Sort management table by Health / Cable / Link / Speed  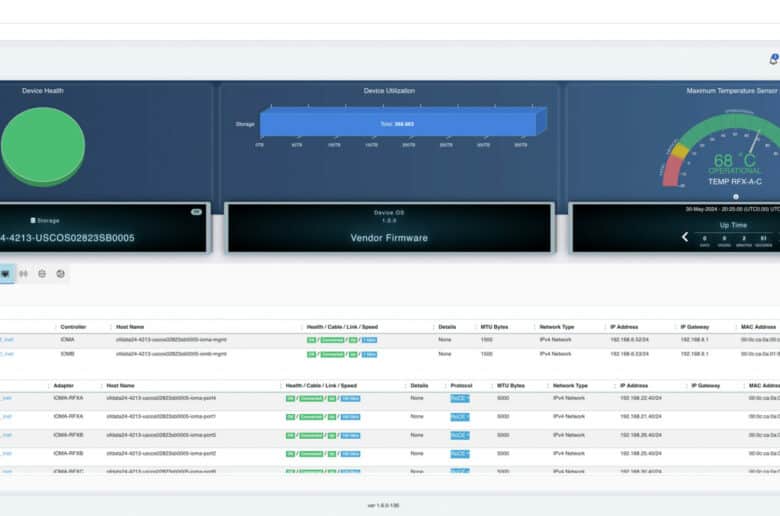coord(342,327)
